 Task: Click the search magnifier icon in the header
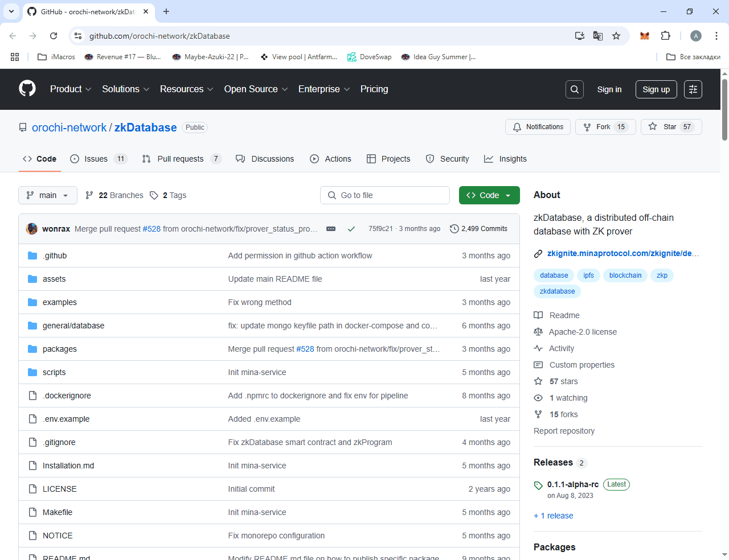[575, 89]
